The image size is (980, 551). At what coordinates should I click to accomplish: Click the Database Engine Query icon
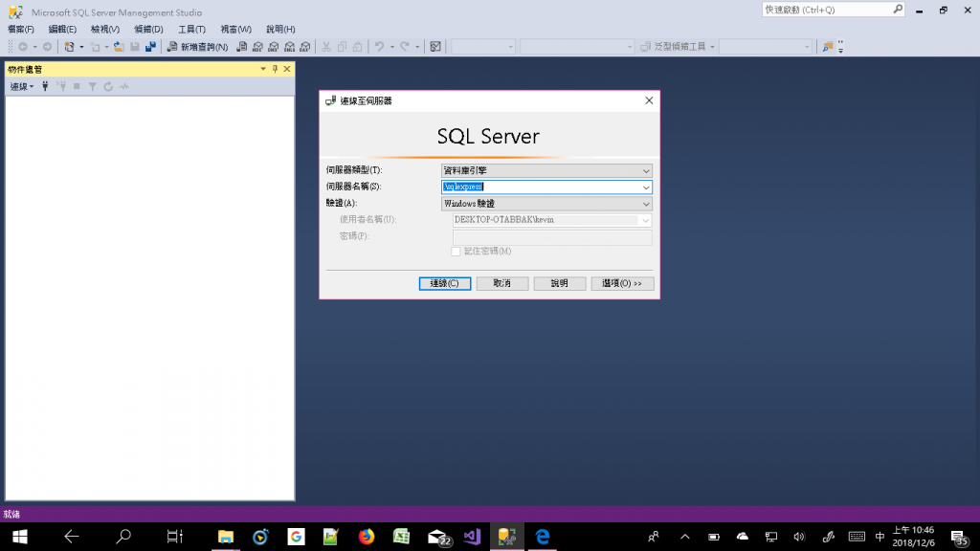(241, 47)
